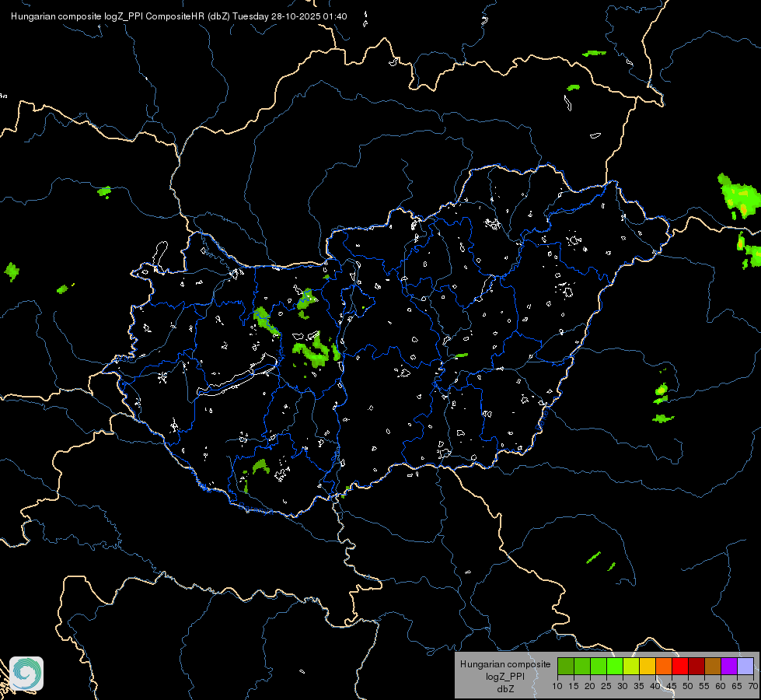
Task: Select the bright green 25-30 dBZ swatch
Action: (615, 666)
